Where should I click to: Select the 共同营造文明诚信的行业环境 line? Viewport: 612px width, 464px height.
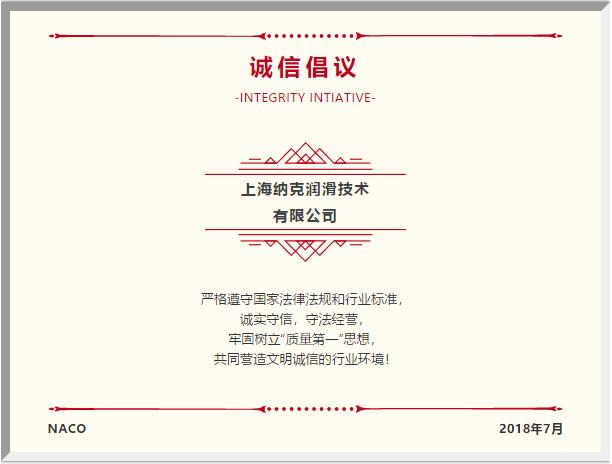pyautogui.click(x=304, y=358)
